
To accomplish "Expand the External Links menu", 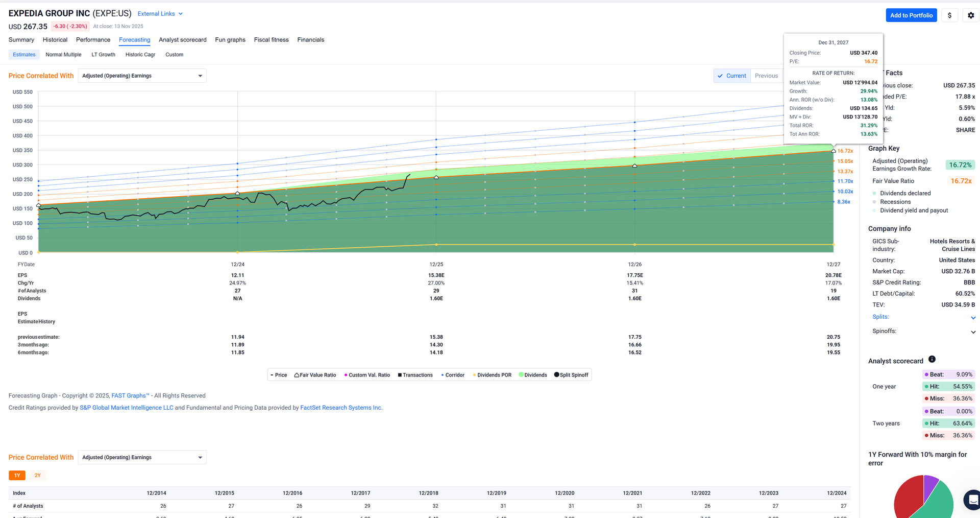I will [160, 14].
